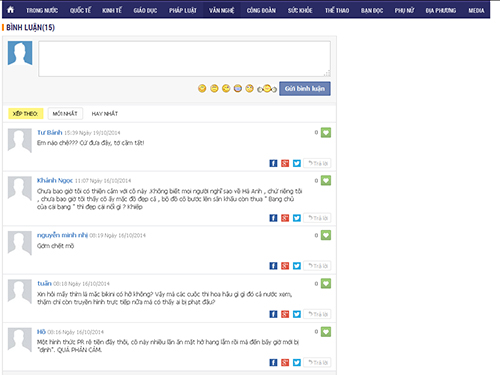Click Tư Bánh's avatar thumbnail

[x=20, y=141]
